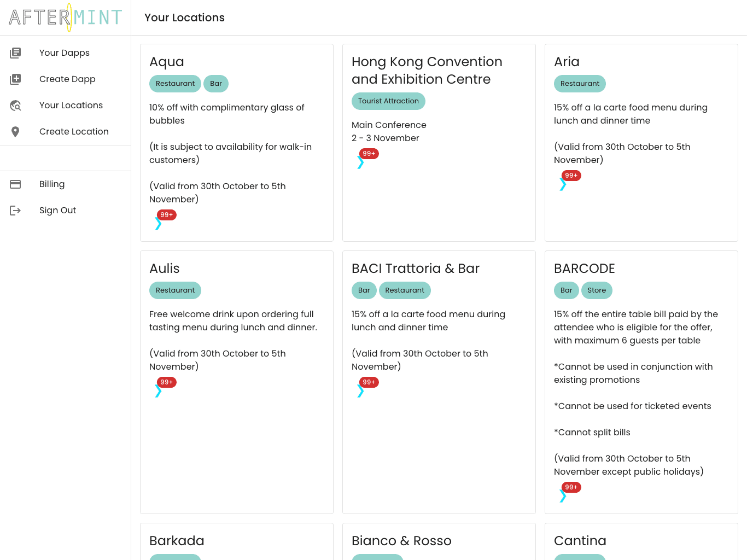
Task: Click the Bar chip on BACI Trattoria
Action: point(364,290)
